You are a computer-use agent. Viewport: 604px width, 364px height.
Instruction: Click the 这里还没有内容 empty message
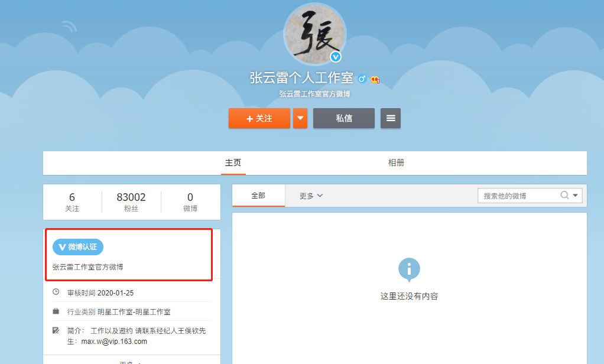(409, 296)
